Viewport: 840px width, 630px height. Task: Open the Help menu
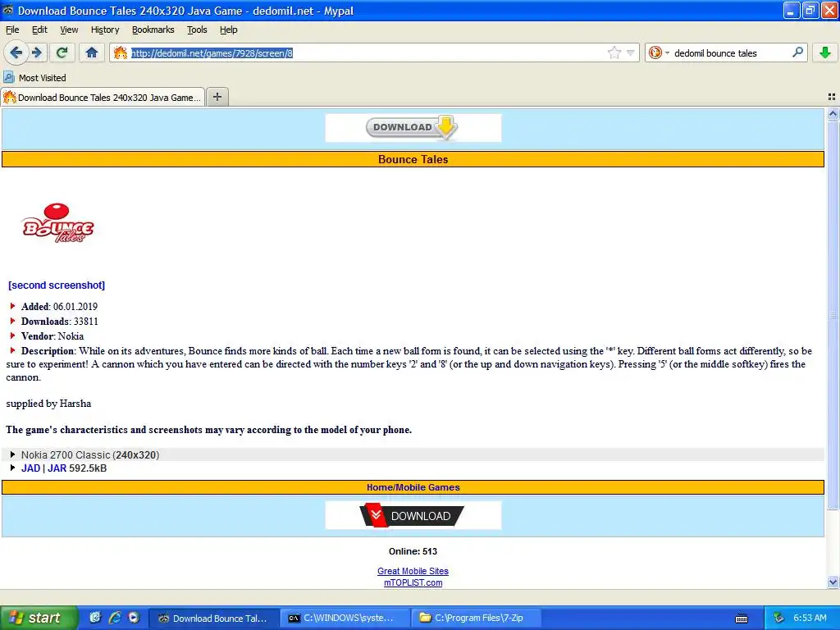click(x=229, y=30)
